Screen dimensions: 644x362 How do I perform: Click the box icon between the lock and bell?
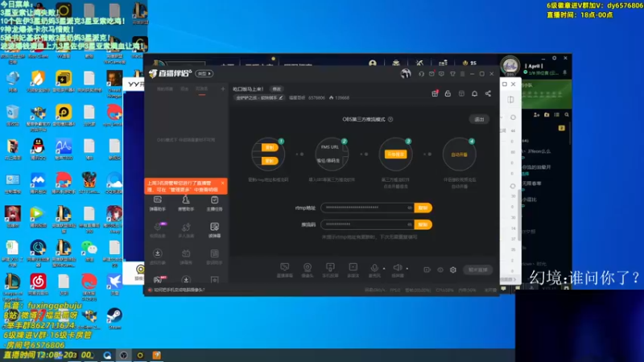[461, 93]
